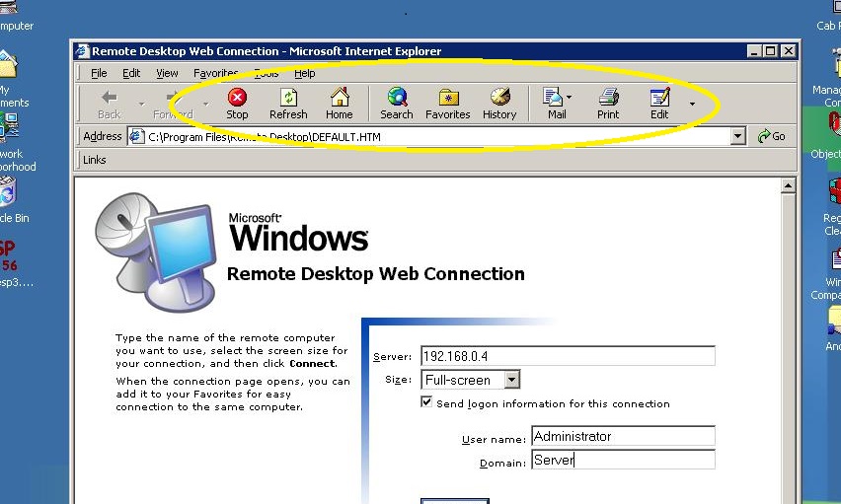Click the Go button beside address bar
841x504 pixels.
(x=772, y=136)
